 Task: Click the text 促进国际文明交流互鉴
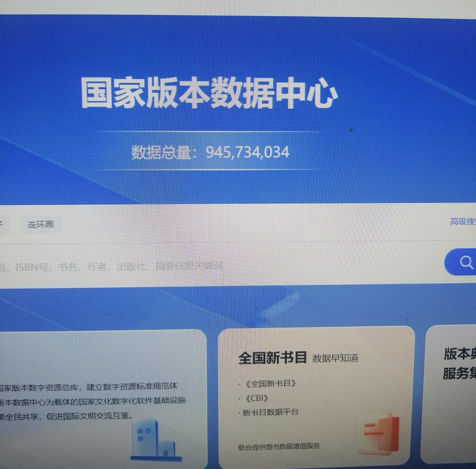88,416
